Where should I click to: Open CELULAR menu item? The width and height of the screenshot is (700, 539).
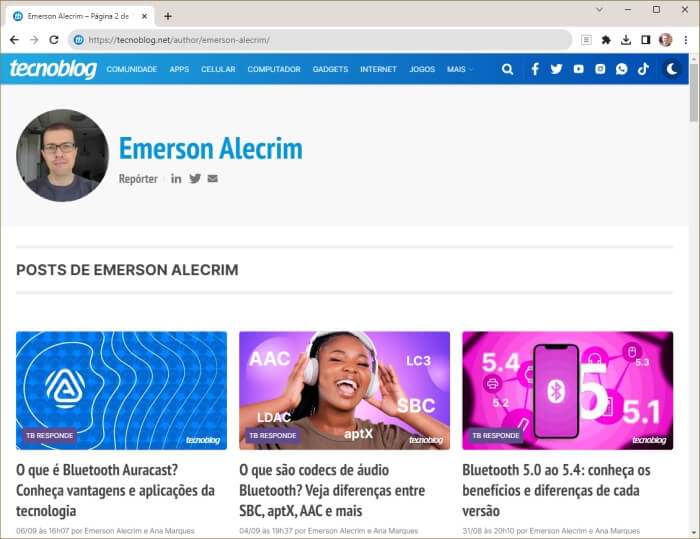218,69
